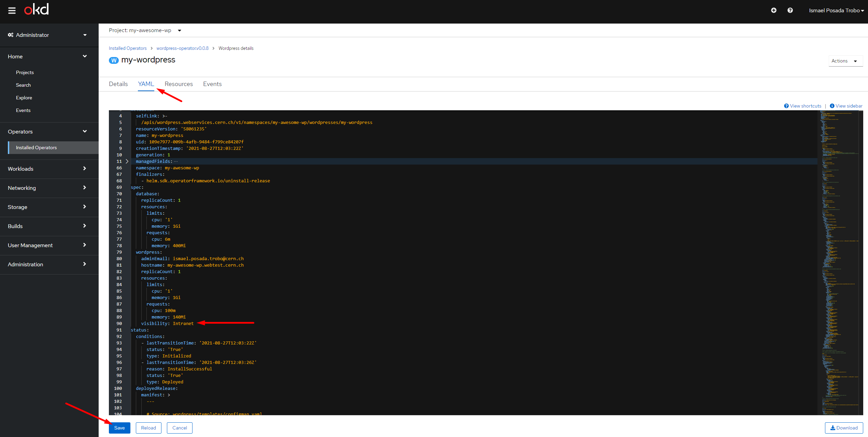Click the editor minimap overview
Viewport: 868px width, 437px height.
click(839, 263)
